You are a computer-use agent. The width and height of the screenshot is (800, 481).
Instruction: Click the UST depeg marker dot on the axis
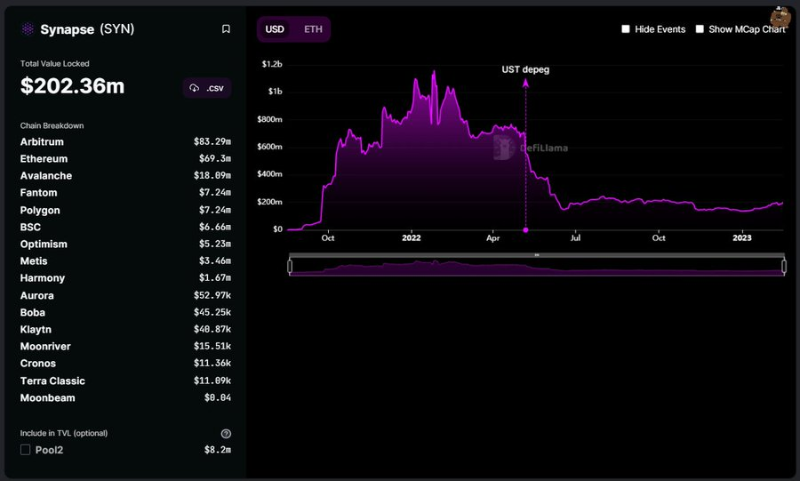[x=526, y=230]
